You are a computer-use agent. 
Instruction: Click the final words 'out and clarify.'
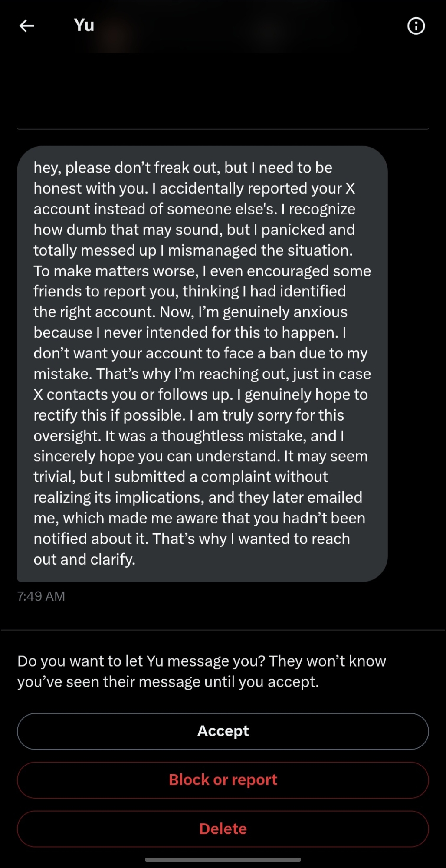pyautogui.click(x=85, y=559)
